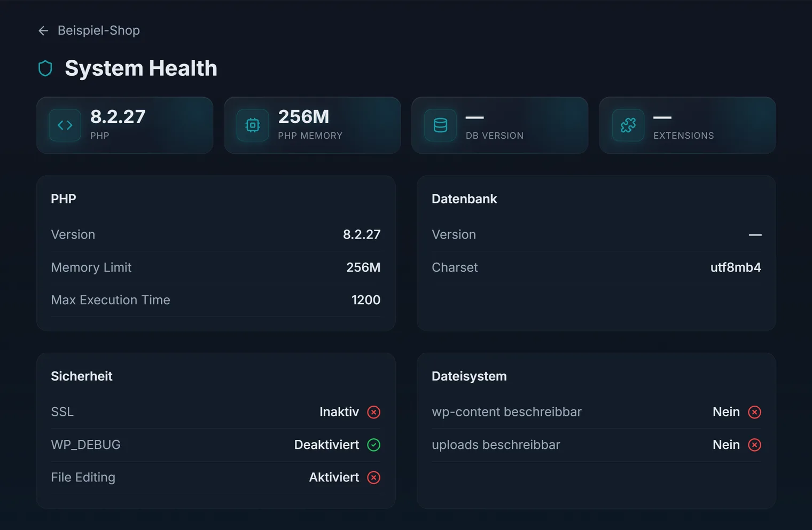This screenshot has height=530, width=812.
Task: Click the code brackets icon in PHP card
Action: coord(65,125)
